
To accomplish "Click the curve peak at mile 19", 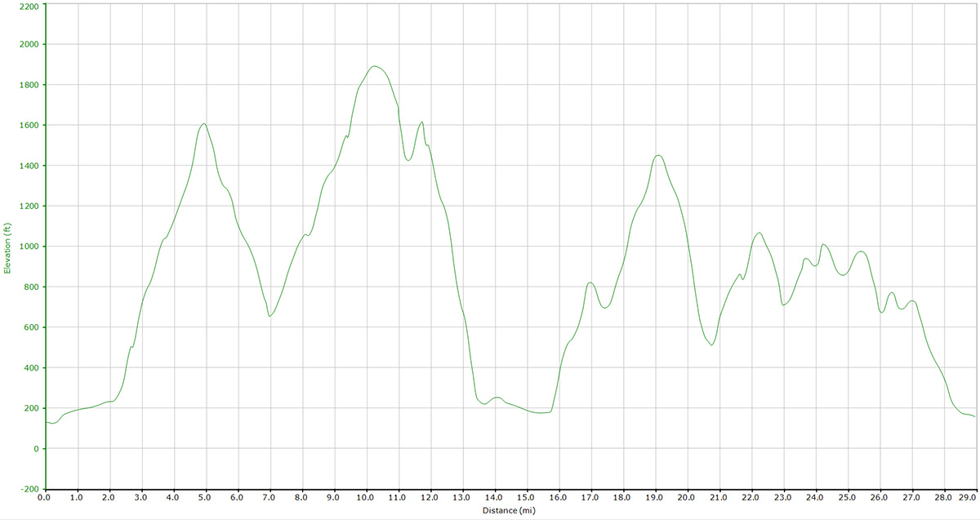I will click(658, 155).
